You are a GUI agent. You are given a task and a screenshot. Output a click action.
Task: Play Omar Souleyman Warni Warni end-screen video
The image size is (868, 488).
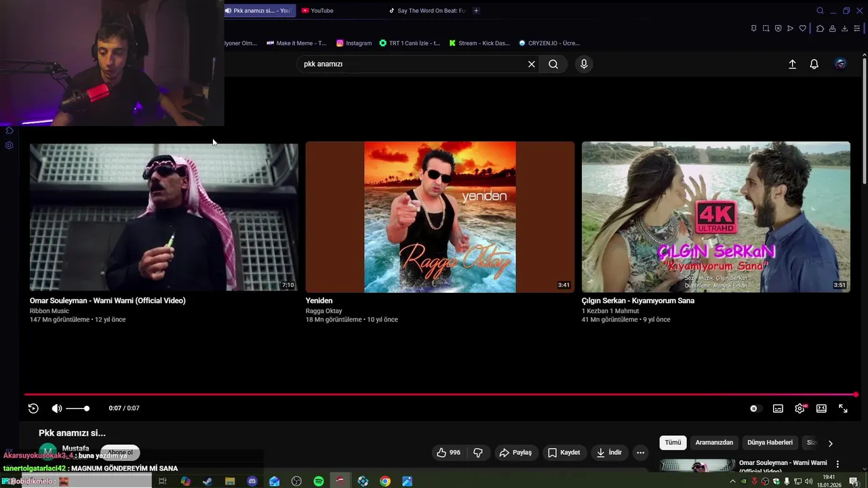point(163,217)
